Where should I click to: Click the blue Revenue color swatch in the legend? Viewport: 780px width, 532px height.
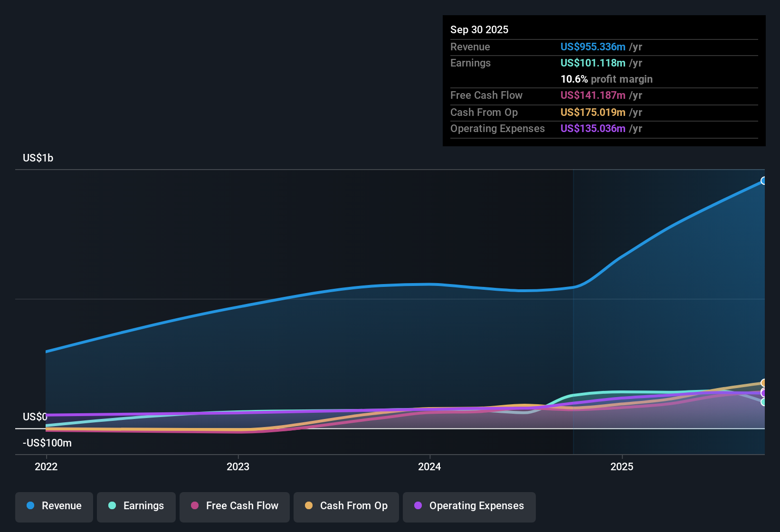pyautogui.click(x=29, y=506)
